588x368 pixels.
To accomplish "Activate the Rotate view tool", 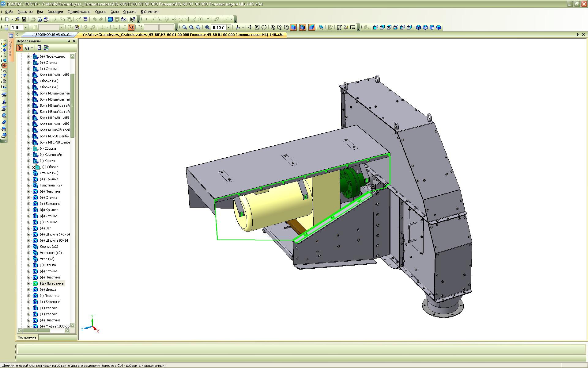I will [x=264, y=27].
